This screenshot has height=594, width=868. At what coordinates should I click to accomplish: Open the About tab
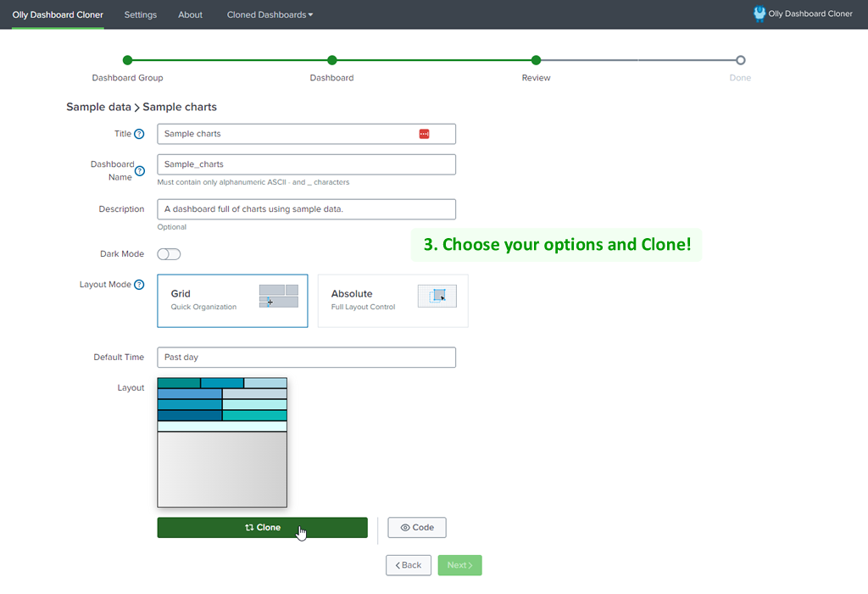click(191, 15)
